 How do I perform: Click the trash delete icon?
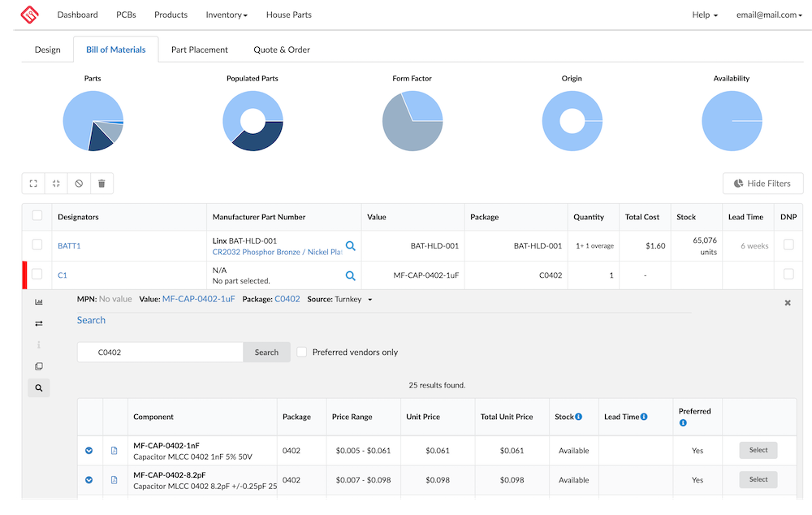pyautogui.click(x=101, y=184)
